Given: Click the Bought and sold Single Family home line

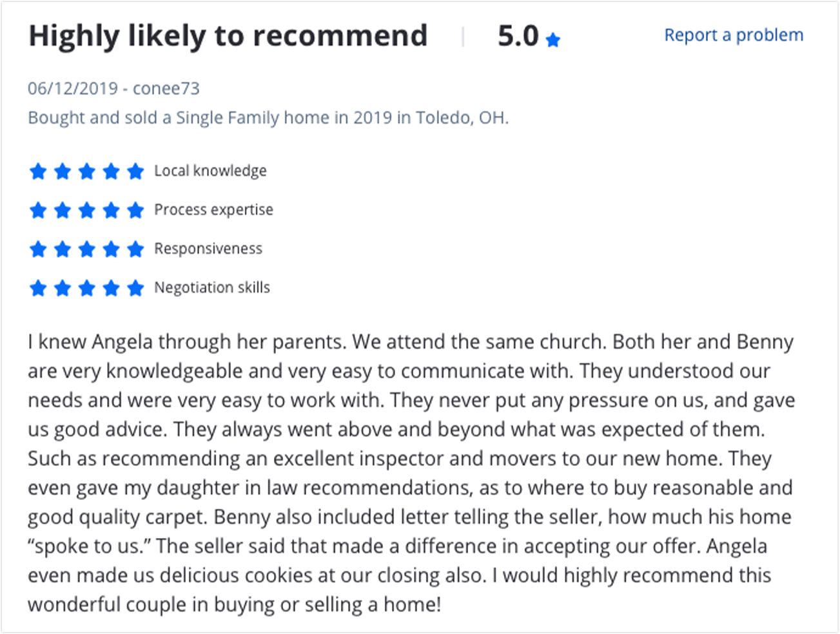Looking at the screenshot, I should 268,118.
